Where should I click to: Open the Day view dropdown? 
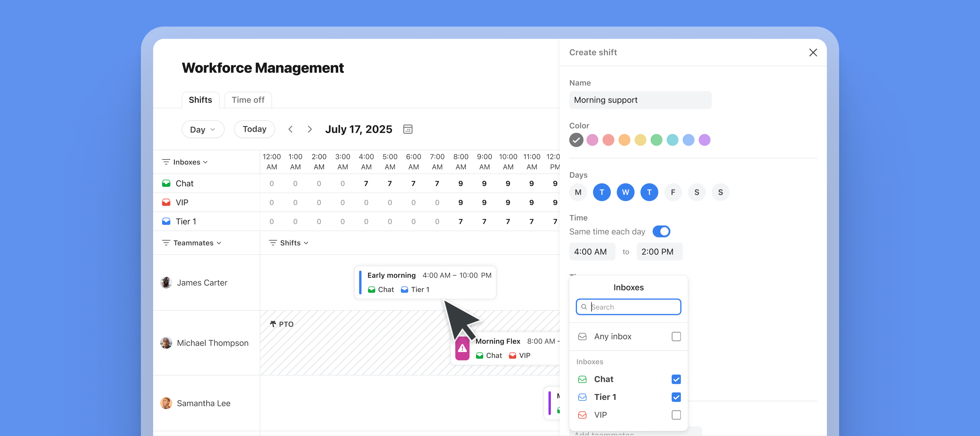[x=203, y=129]
